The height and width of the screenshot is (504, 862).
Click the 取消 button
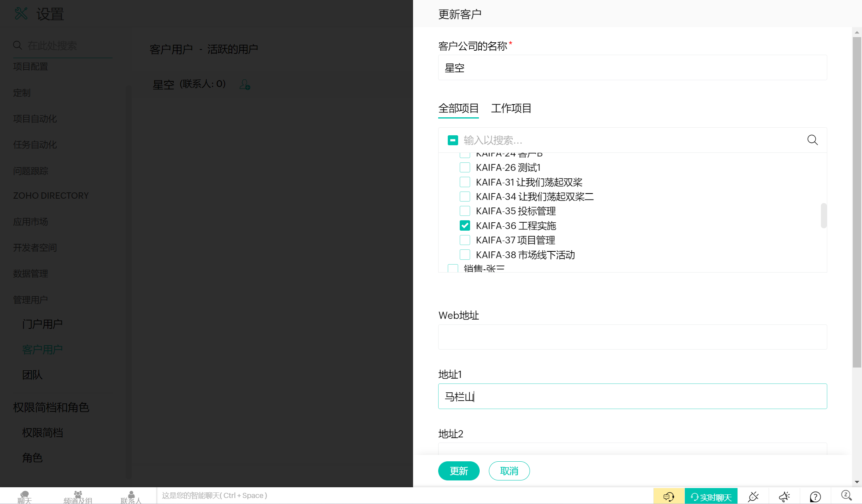tap(509, 471)
